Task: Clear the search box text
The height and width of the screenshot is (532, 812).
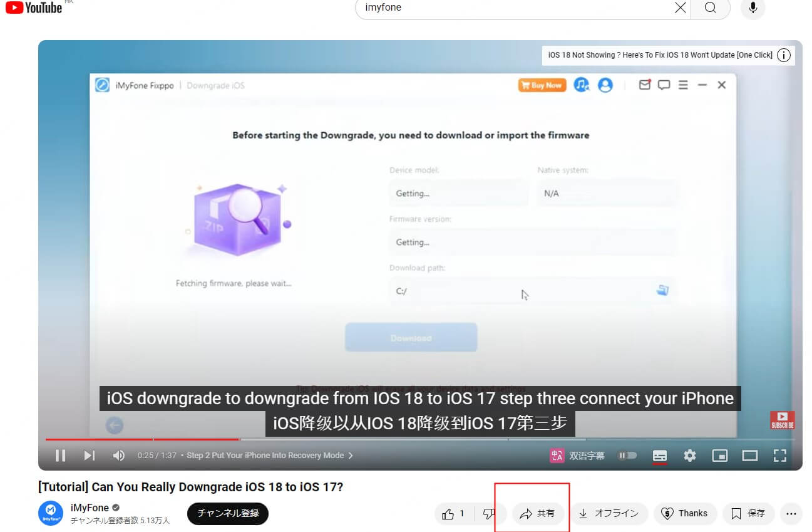Action: click(x=680, y=8)
